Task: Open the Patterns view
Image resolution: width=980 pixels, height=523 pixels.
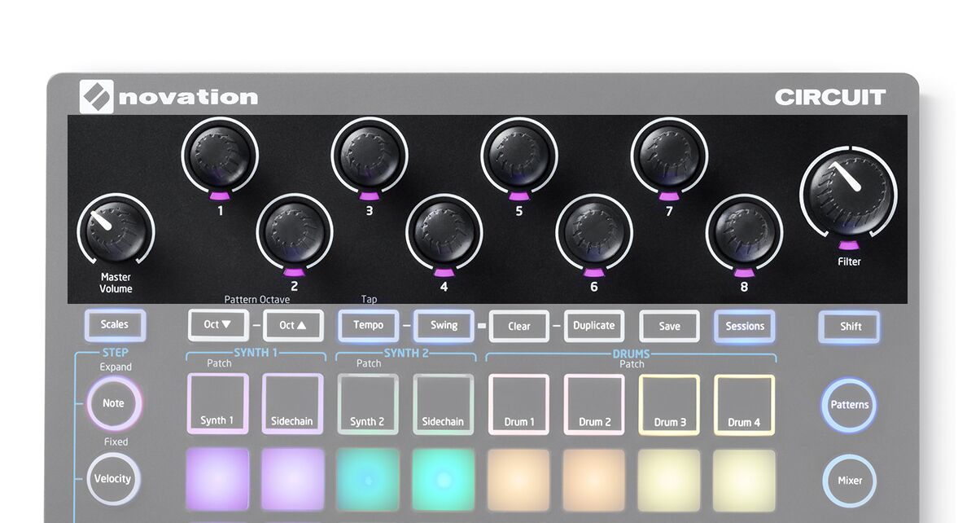Action: point(850,405)
